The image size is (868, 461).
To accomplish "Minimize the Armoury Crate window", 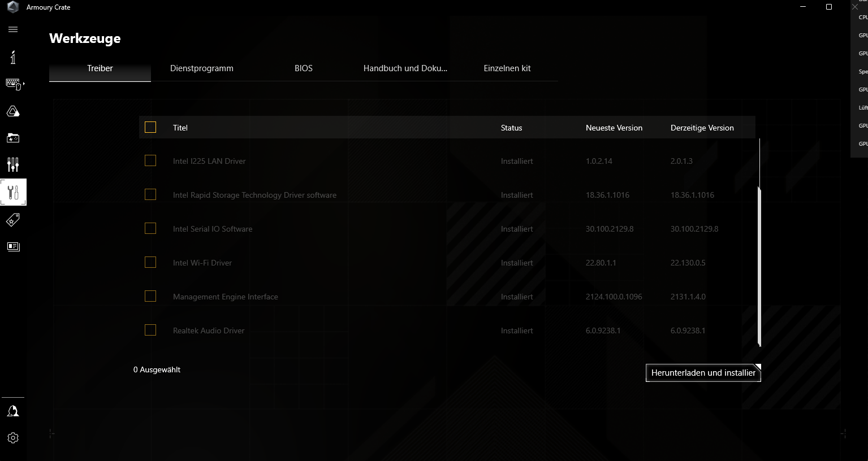I will coord(804,7).
